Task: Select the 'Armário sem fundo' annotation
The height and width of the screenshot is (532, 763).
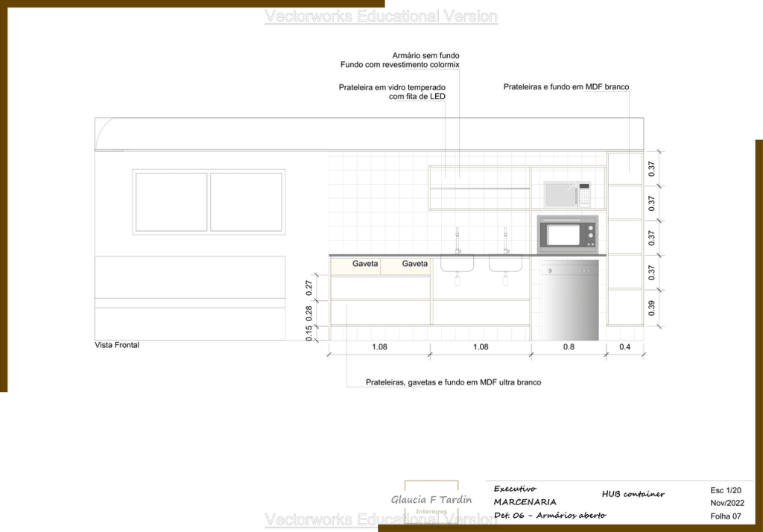Action: tap(425, 55)
